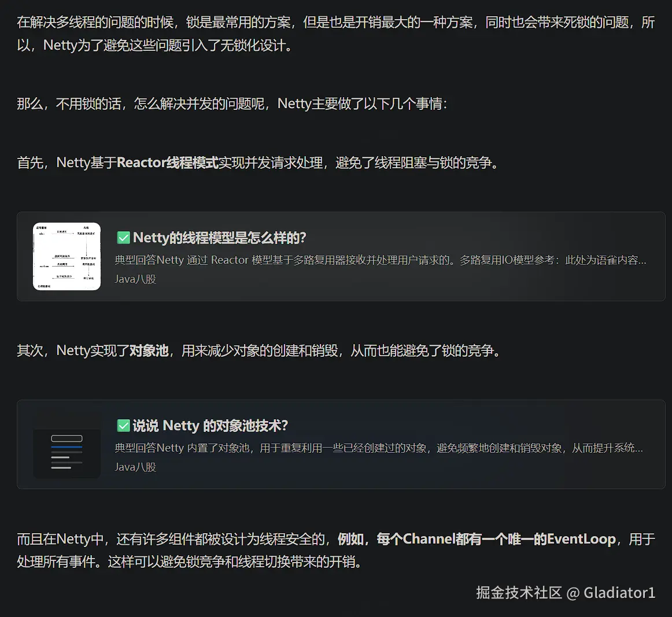
Task: Click the bold text 每个Channel都有一个唯一的EventLoop
Action: [x=496, y=538]
